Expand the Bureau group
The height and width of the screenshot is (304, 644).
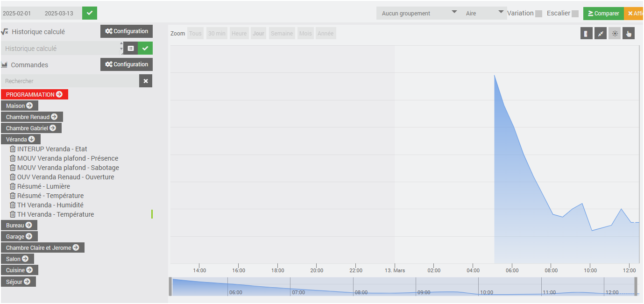[x=19, y=225]
